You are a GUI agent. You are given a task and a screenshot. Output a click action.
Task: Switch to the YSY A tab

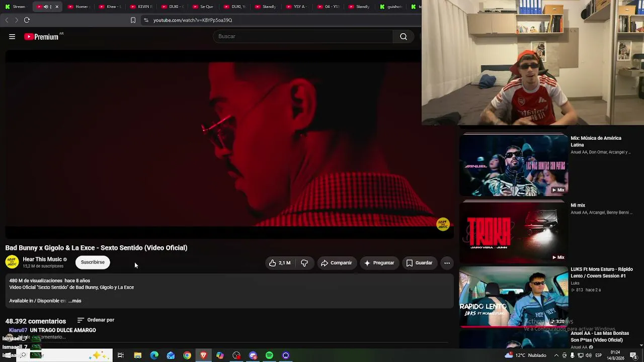tap(297, 7)
